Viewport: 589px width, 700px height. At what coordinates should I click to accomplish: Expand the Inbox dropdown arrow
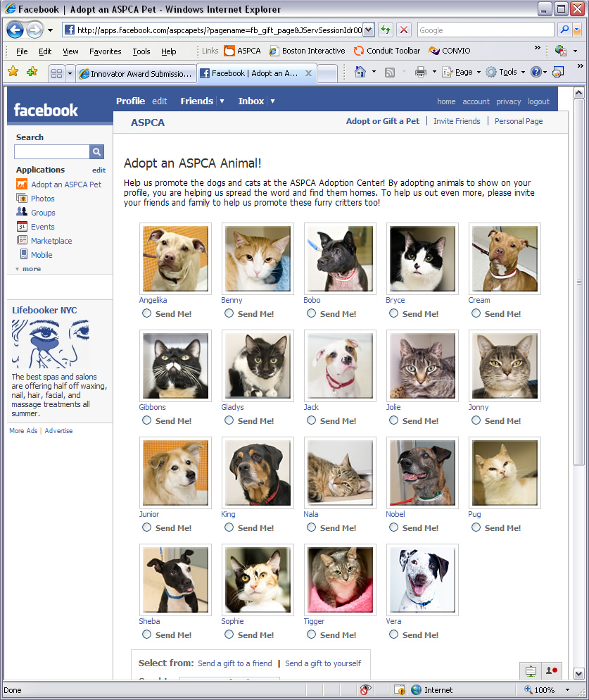(272, 101)
